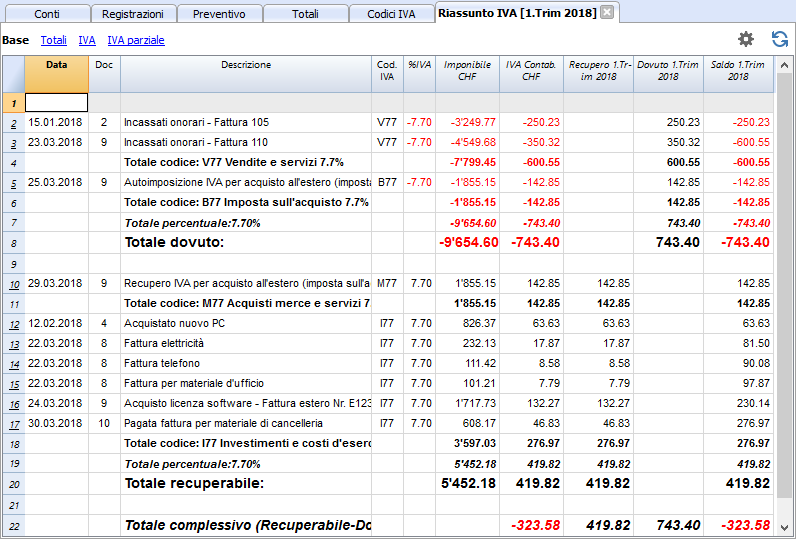Open the Registrazioni tab
The height and width of the screenshot is (539, 796).
point(132,14)
